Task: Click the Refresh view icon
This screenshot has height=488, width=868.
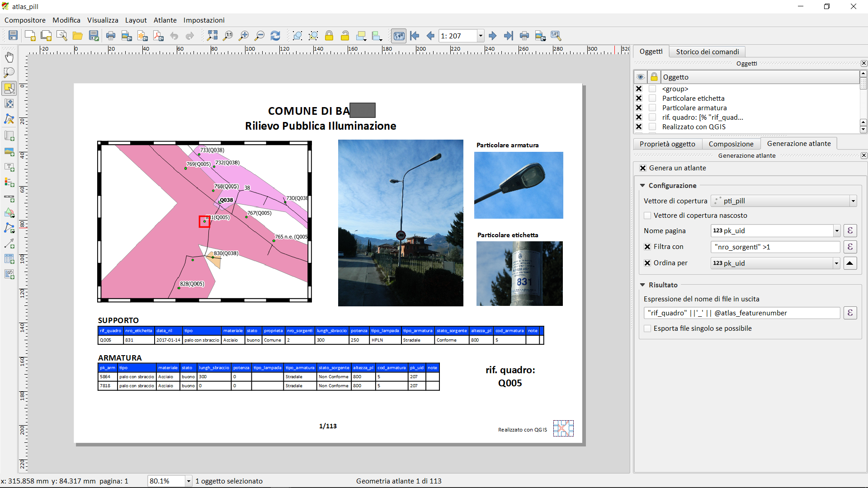Action: [x=275, y=36]
